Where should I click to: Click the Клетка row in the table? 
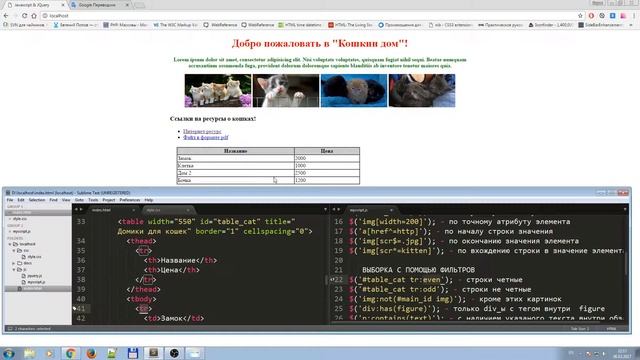(268, 166)
